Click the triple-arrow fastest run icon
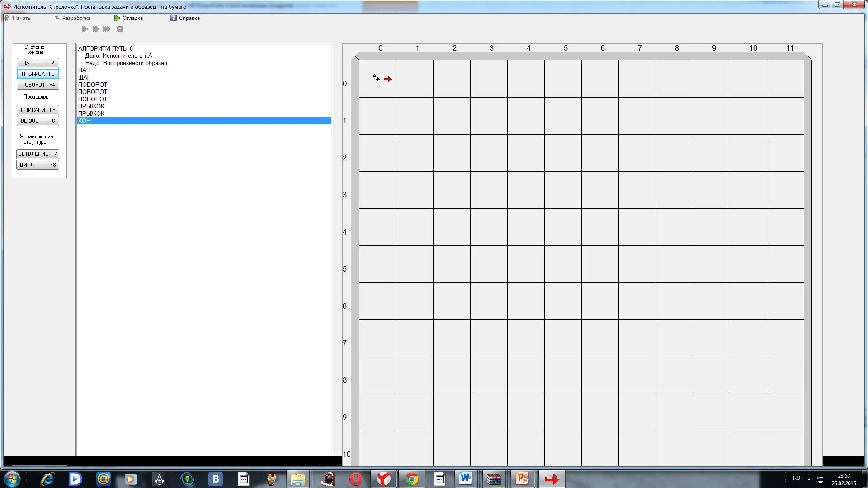Screen dimensions: 868x488 coord(106,29)
